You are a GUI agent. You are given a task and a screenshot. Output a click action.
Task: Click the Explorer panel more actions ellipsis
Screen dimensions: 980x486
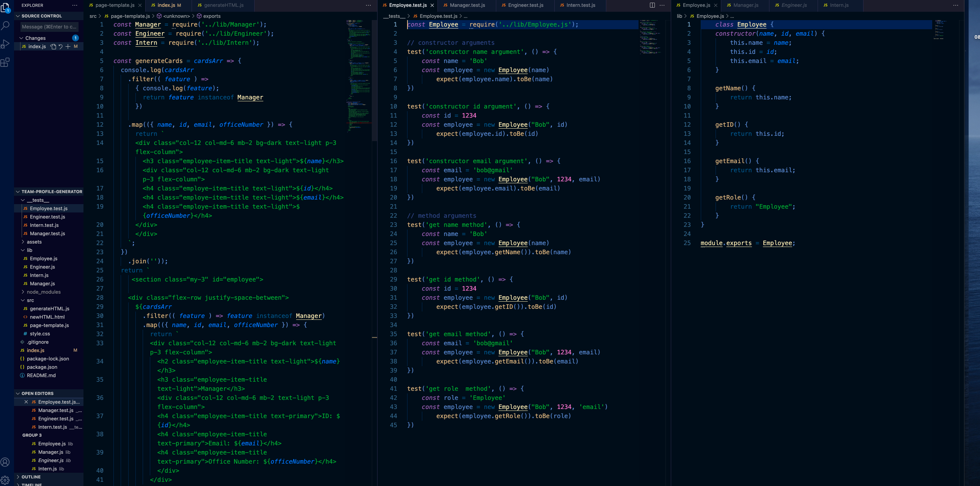[75, 5]
